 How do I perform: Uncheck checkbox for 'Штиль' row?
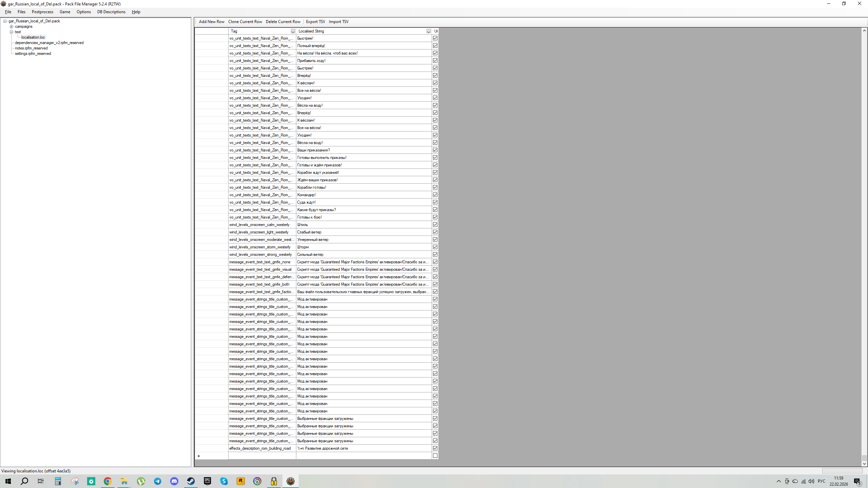click(x=435, y=225)
